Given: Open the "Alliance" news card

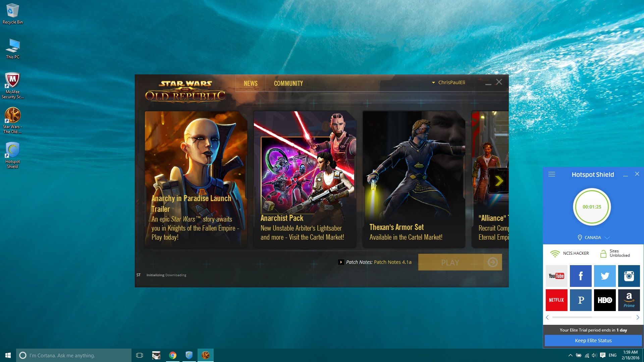Looking at the screenshot, I should [x=490, y=180].
